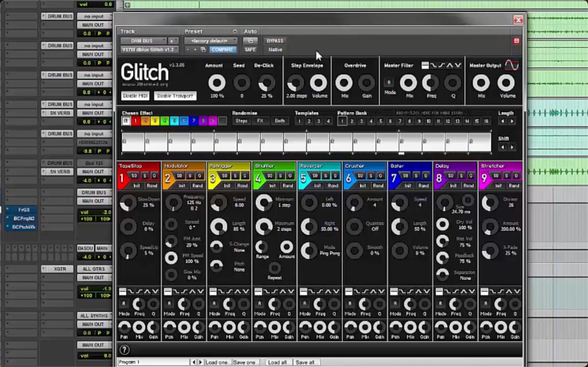Click Randomize Steps button

241,121
